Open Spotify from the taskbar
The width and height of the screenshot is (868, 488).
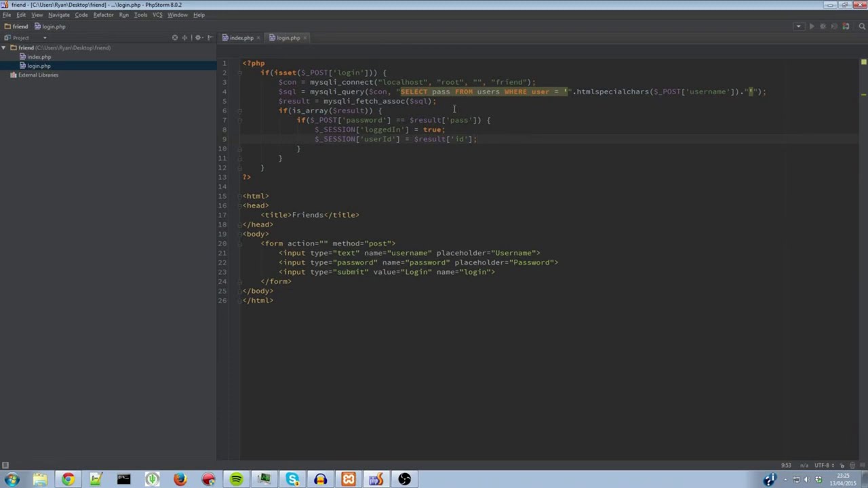pyautogui.click(x=236, y=479)
